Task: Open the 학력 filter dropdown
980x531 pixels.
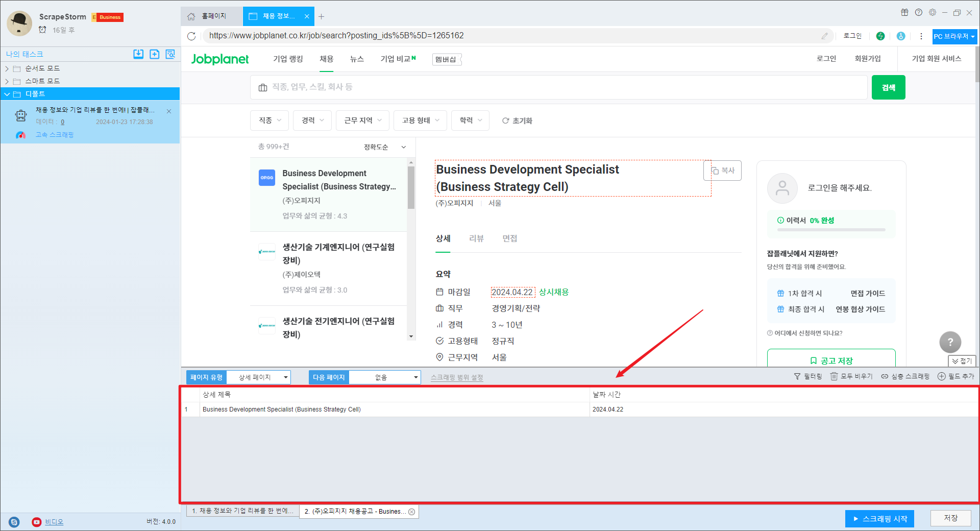Action: point(471,120)
